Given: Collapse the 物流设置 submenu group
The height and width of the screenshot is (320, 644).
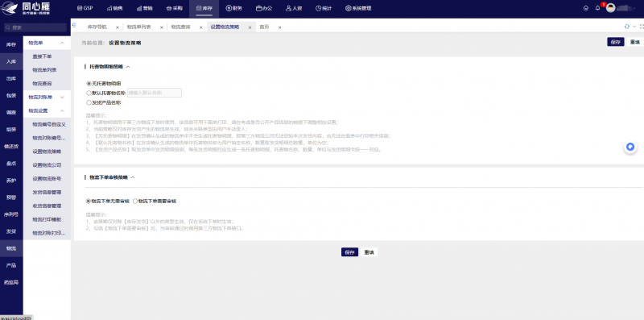Looking at the screenshot, I should pyautogui.click(x=62, y=110).
